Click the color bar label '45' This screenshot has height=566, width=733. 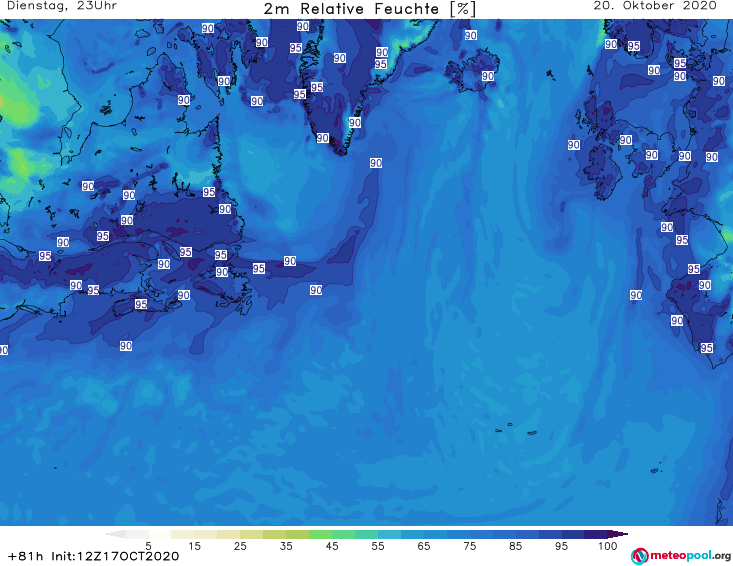pyautogui.click(x=332, y=546)
